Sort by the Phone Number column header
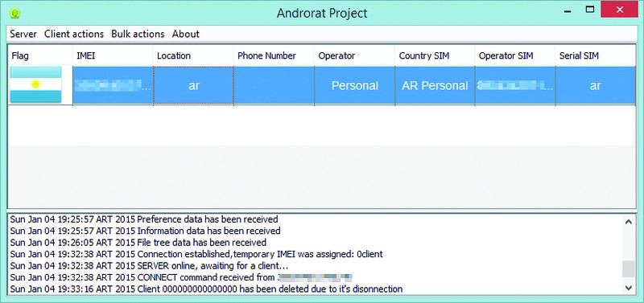This screenshot has height=303, width=644. pos(274,55)
